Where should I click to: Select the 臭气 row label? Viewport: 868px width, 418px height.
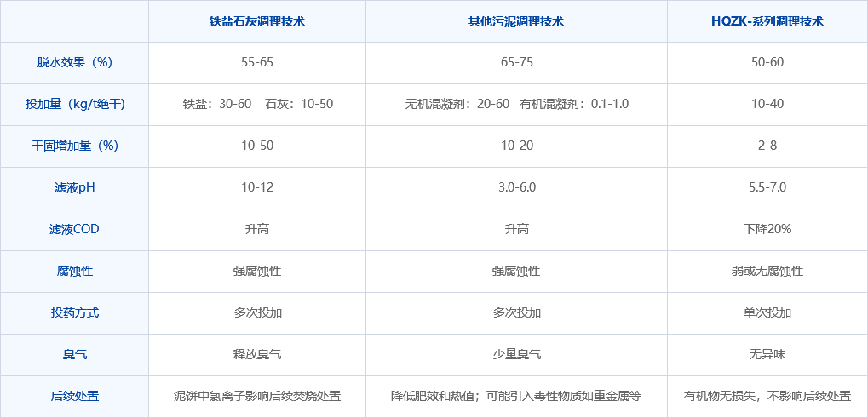point(75,355)
